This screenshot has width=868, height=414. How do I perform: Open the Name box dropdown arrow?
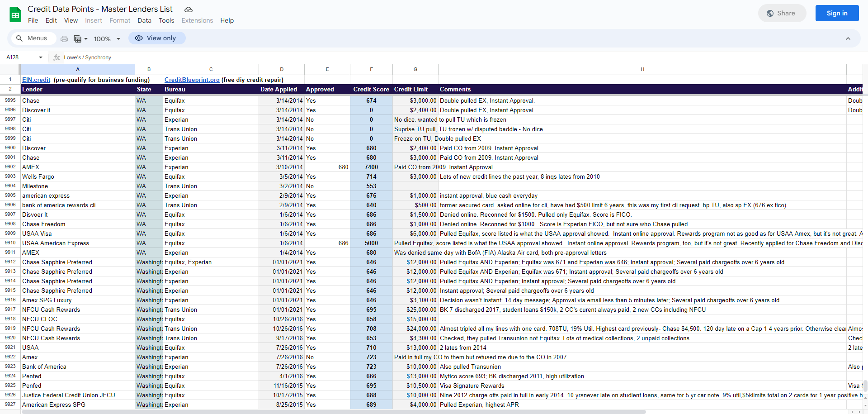(x=41, y=57)
